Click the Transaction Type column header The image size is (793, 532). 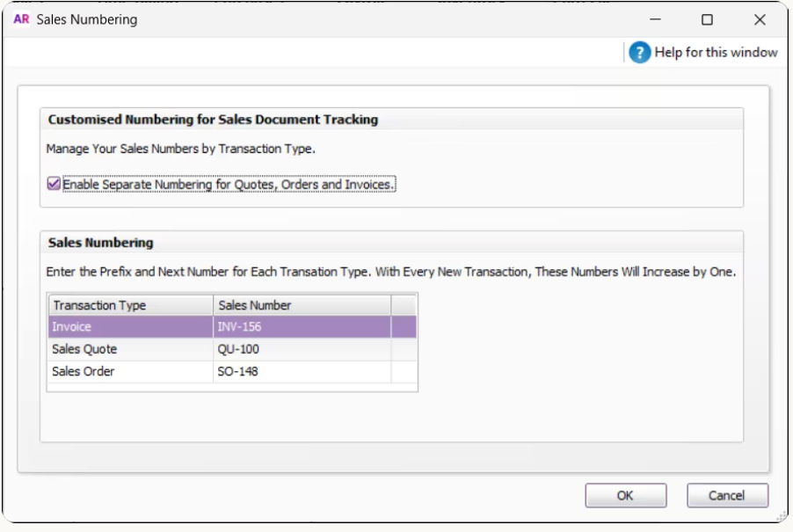click(130, 305)
